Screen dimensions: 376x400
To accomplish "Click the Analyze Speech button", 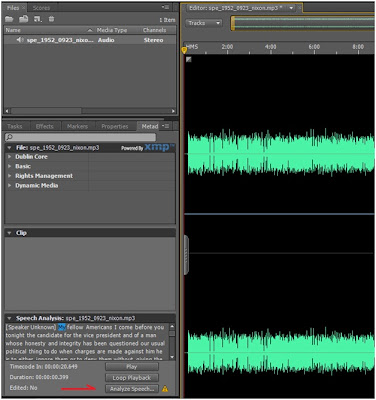I will [x=132, y=389].
